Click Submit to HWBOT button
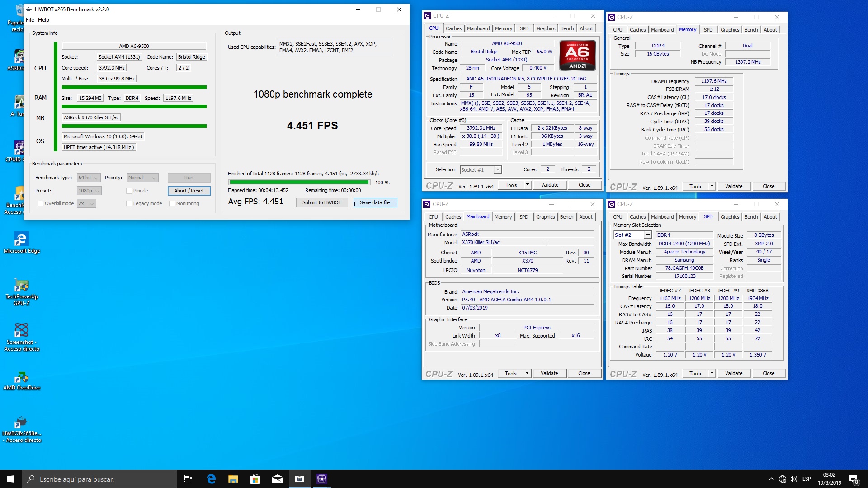The height and width of the screenshot is (488, 868). pos(322,202)
